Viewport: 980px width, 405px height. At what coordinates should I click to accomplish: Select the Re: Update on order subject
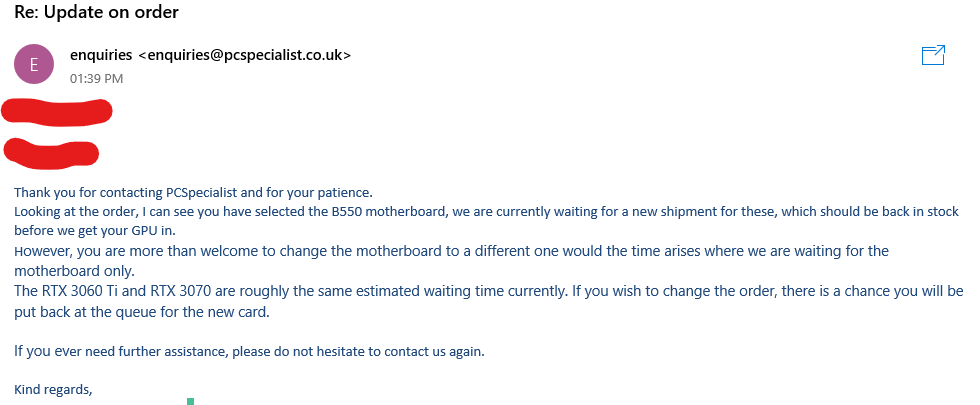click(96, 12)
